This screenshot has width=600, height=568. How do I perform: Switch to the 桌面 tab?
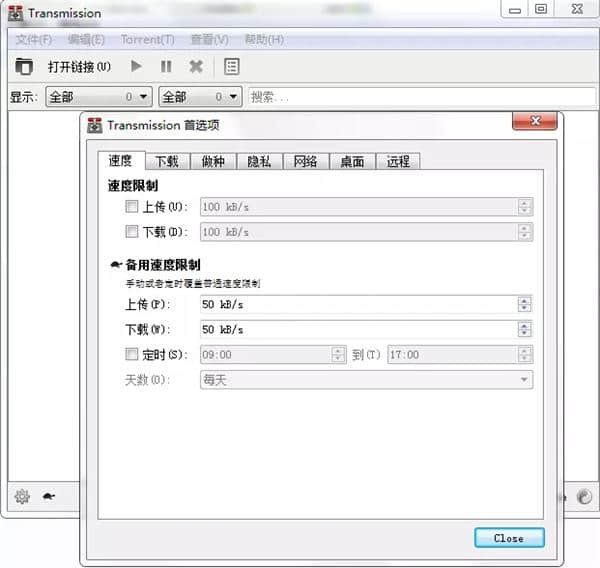(x=352, y=161)
